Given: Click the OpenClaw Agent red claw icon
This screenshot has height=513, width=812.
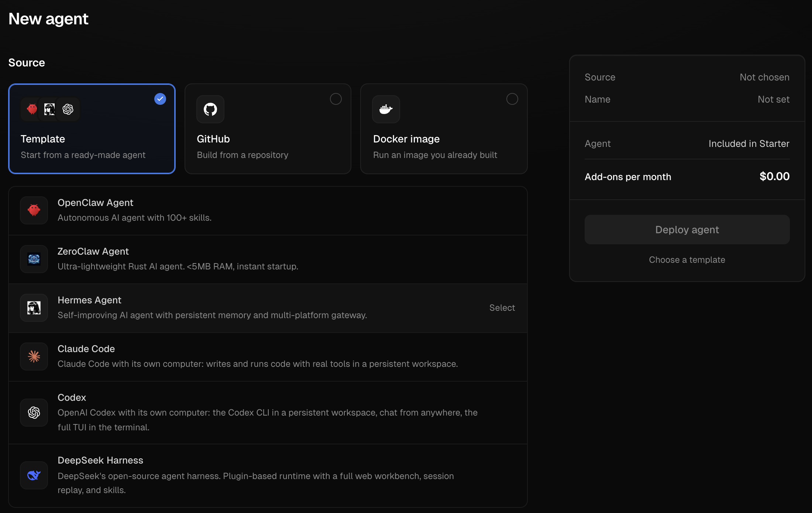Looking at the screenshot, I should point(34,210).
